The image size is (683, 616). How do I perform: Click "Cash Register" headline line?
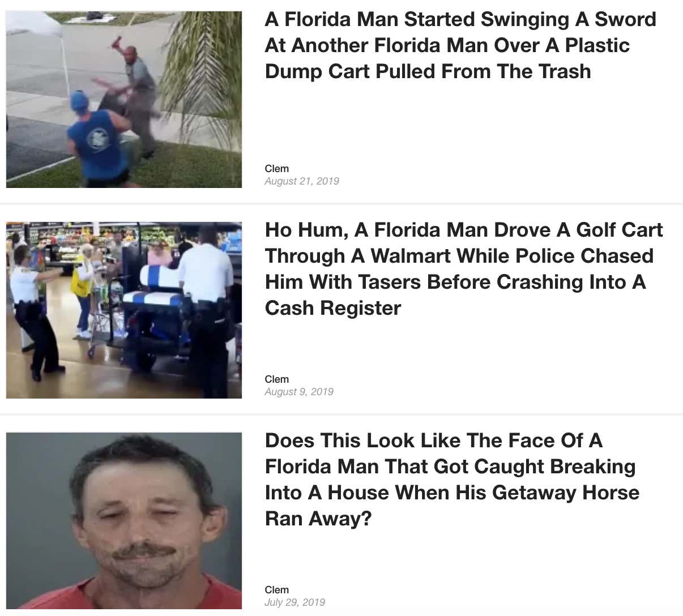[x=333, y=308]
